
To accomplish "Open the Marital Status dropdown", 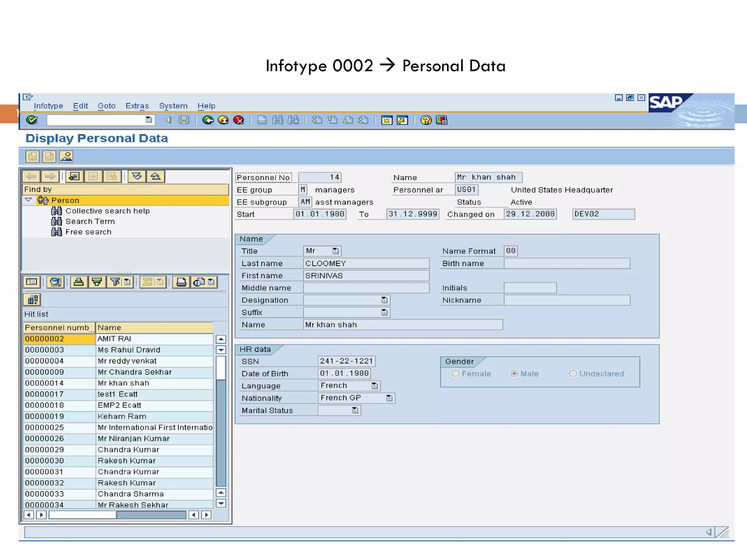I will coord(355,410).
